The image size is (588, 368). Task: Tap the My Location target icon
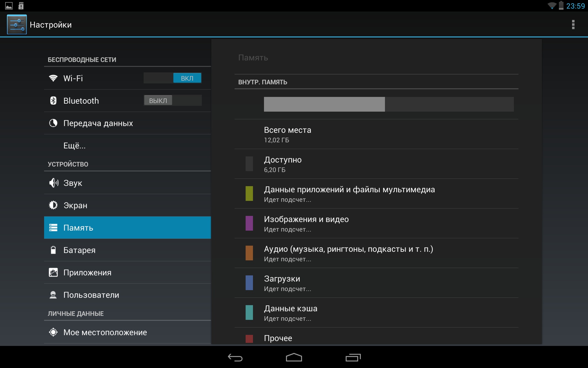[x=53, y=332]
